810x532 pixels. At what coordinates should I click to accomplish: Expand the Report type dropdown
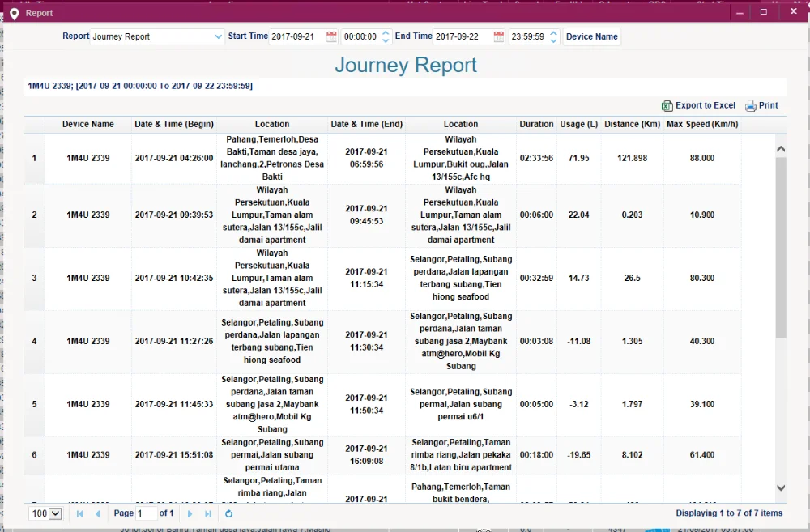coord(219,36)
